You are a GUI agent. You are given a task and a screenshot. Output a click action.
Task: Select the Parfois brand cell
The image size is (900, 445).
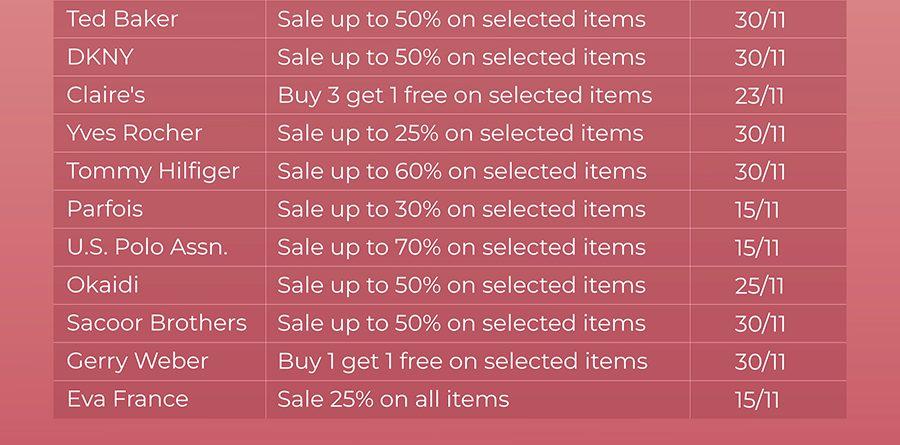[160, 209]
